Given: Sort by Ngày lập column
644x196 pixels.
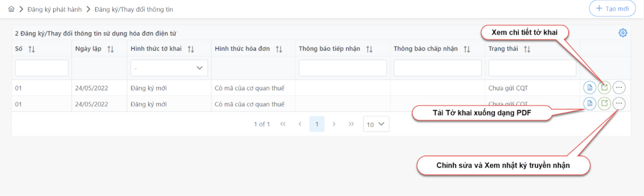Looking at the screenshot, I should pyautogui.click(x=111, y=49).
